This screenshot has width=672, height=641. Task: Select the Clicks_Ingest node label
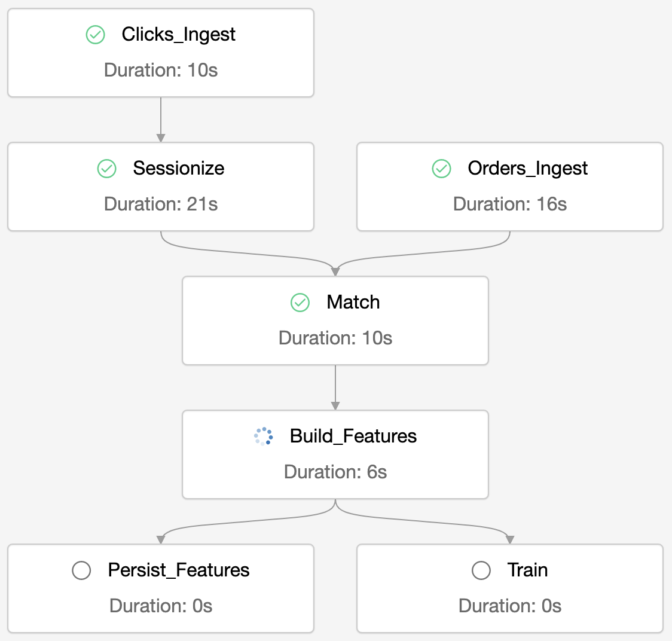[x=178, y=35]
